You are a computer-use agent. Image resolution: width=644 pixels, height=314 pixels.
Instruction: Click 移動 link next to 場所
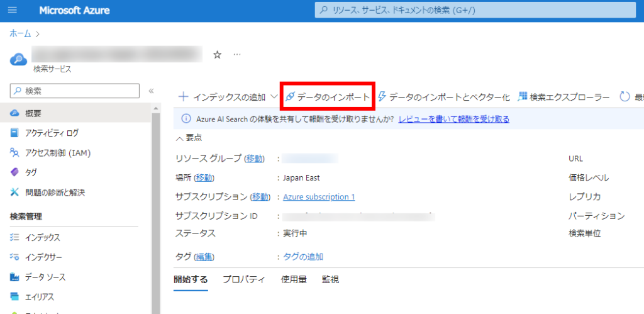(x=204, y=177)
